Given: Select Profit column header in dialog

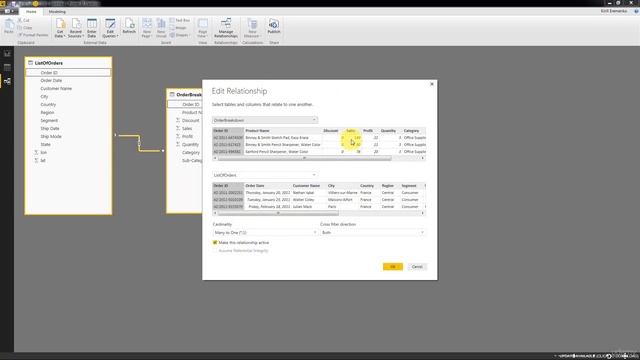Looking at the screenshot, I should (x=368, y=131).
